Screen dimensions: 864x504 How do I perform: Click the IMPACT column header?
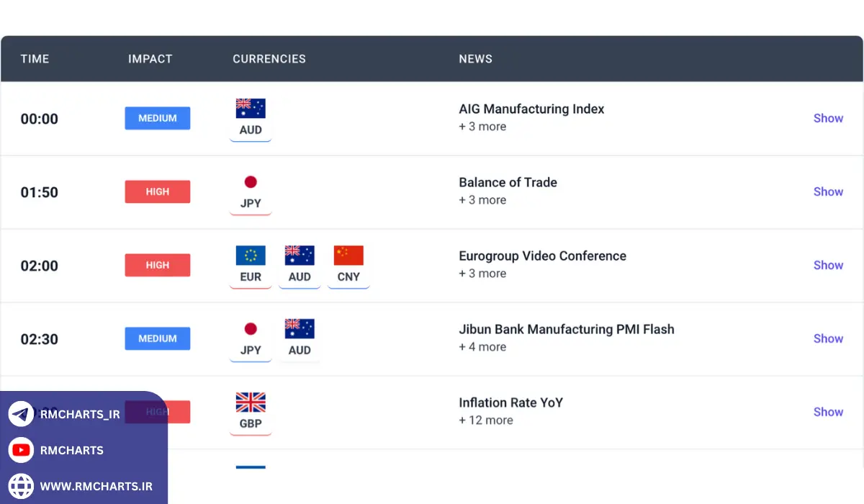(150, 59)
